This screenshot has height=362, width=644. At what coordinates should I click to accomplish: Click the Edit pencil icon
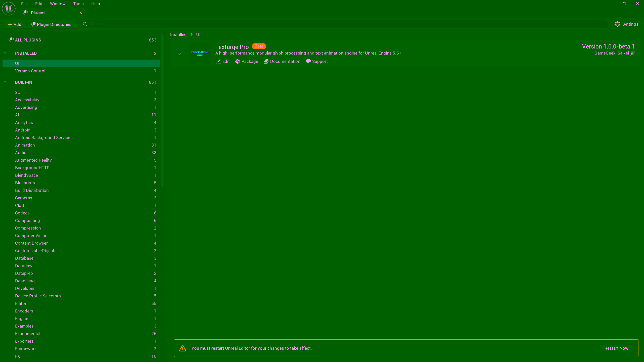[x=218, y=62]
